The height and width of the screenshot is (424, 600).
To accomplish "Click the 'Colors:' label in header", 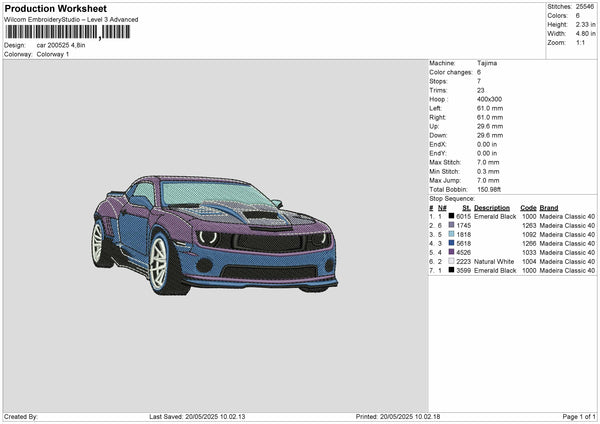I will tap(557, 16).
